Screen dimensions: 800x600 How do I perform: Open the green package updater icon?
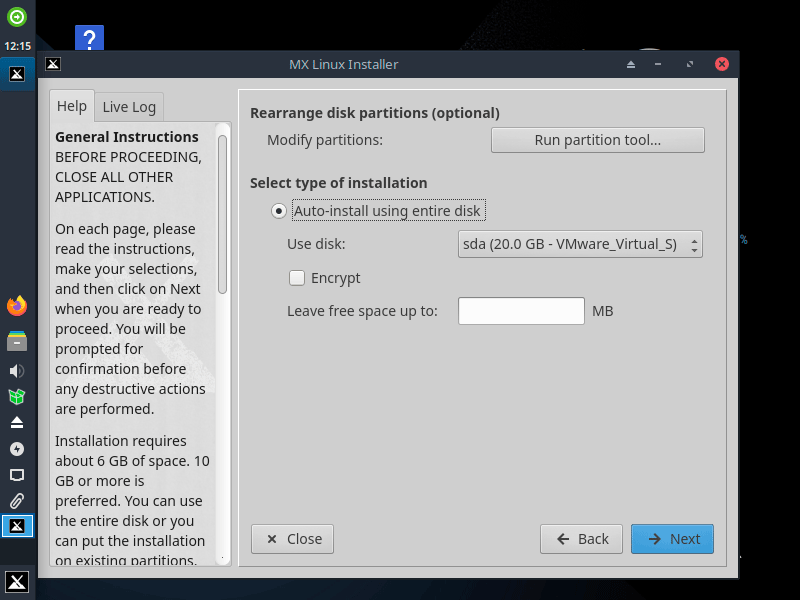point(17,396)
